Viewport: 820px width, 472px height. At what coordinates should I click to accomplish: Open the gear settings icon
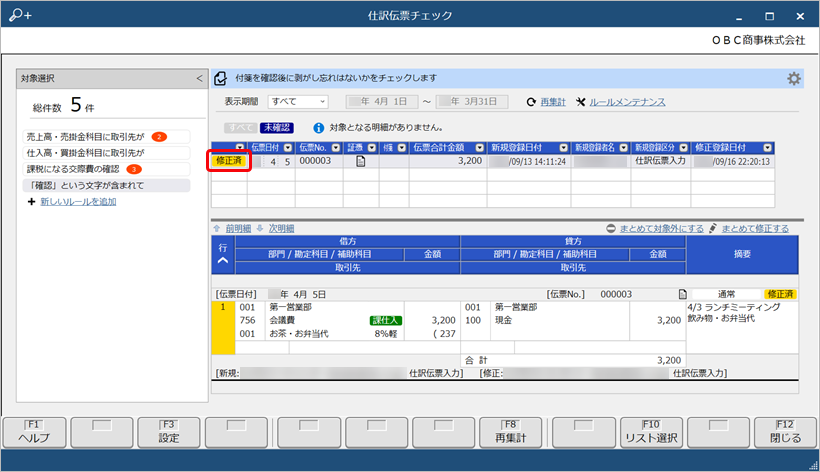pyautogui.click(x=794, y=79)
